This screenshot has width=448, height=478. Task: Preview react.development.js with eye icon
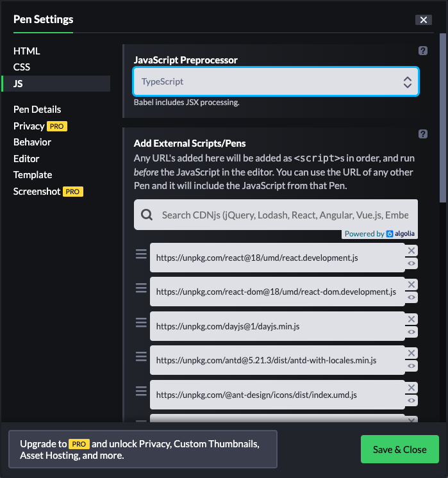[x=411, y=263]
